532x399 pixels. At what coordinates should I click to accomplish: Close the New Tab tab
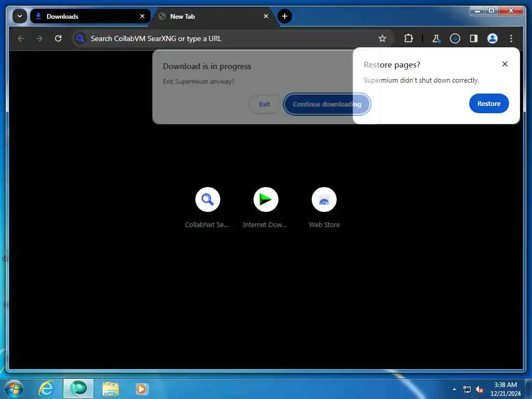265,16
